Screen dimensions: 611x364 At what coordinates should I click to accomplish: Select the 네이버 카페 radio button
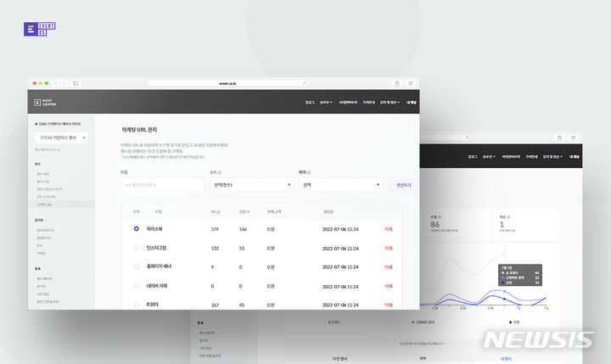(x=137, y=287)
